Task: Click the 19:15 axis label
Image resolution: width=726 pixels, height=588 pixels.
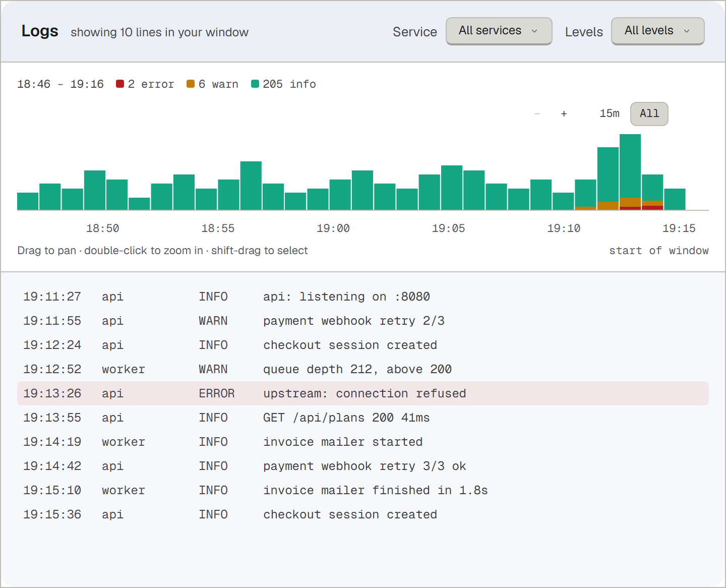Action: pyautogui.click(x=679, y=228)
